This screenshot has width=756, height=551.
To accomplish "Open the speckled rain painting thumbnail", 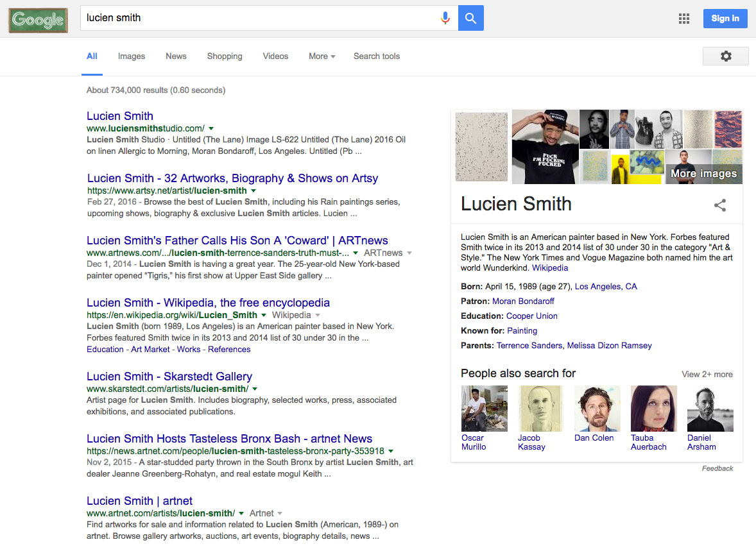I will (481, 146).
